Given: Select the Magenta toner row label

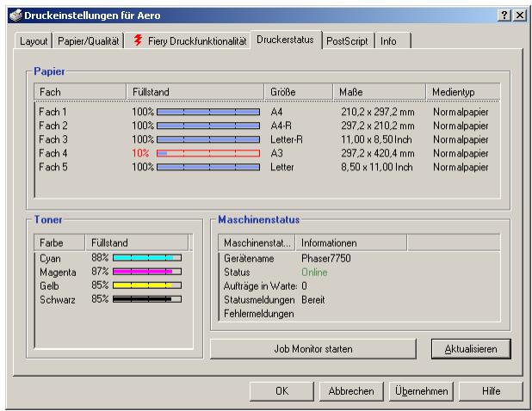Looking at the screenshot, I should pyautogui.click(x=58, y=272).
